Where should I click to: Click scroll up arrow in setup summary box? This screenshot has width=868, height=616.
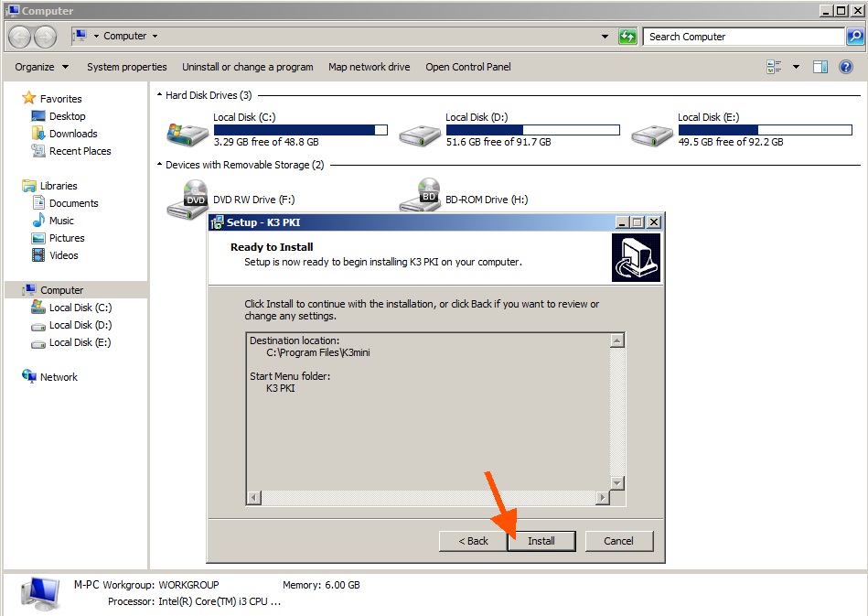617,340
